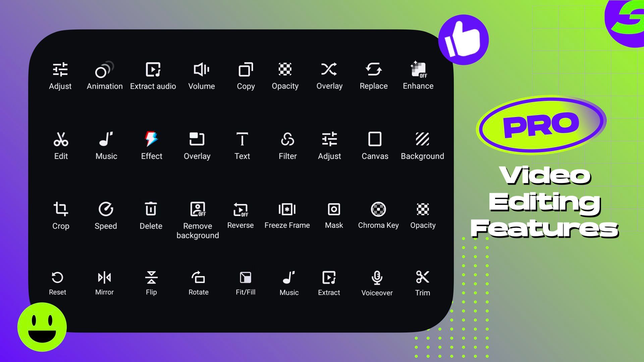Toggle the Enhance feature off
Viewport: 644px width, 362px height.
click(418, 75)
